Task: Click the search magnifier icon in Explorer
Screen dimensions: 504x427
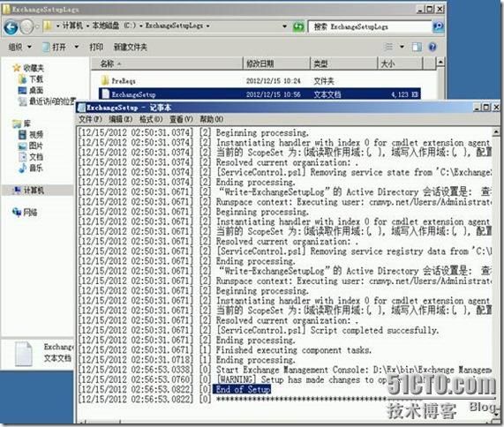Action: [x=438, y=26]
